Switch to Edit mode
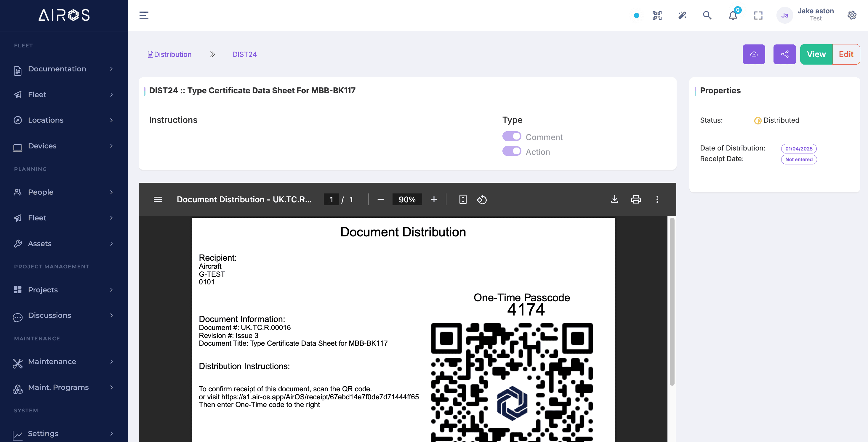Viewport: 868px width, 442px height. pyautogui.click(x=846, y=54)
